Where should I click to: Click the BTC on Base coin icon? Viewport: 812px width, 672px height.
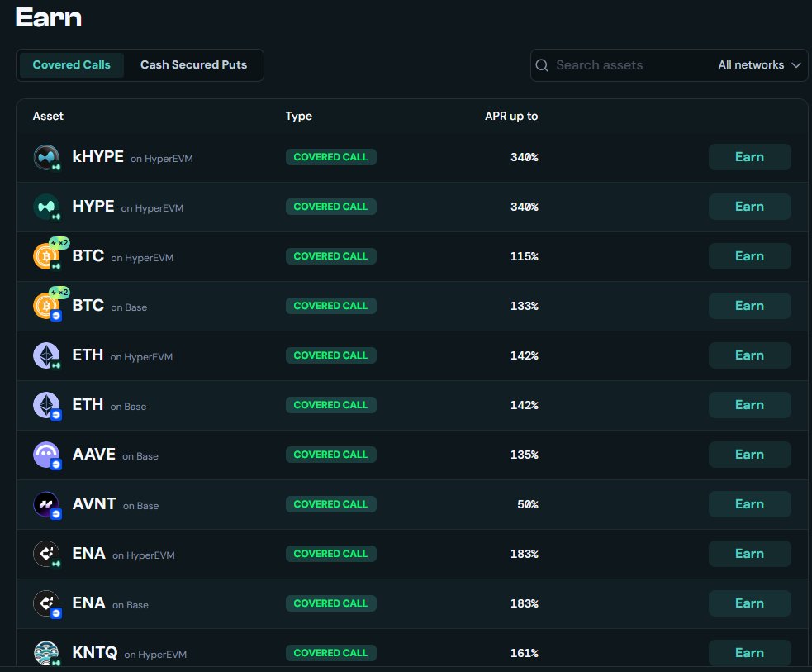coord(46,306)
